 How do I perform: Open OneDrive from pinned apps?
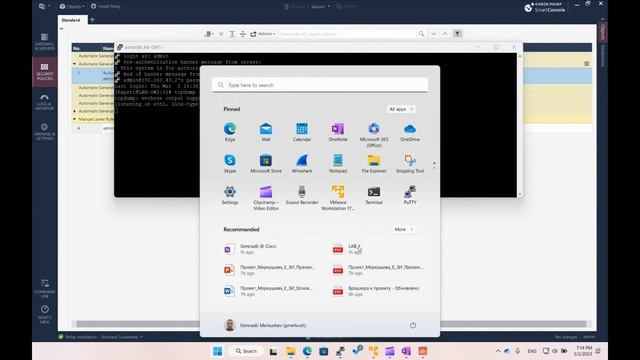[410, 132]
